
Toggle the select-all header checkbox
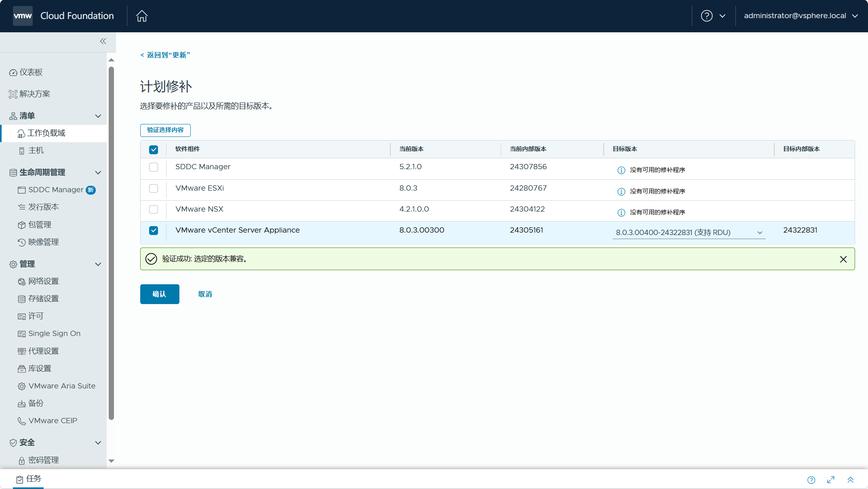(x=154, y=150)
